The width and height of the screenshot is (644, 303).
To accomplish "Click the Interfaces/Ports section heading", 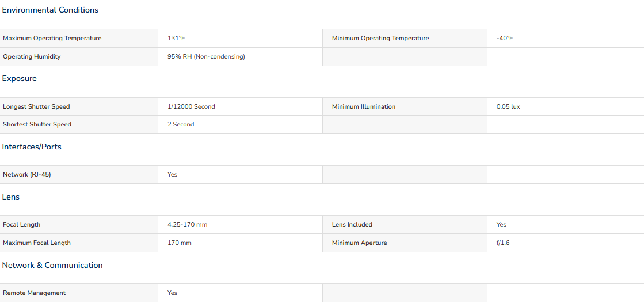I will pos(32,147).
